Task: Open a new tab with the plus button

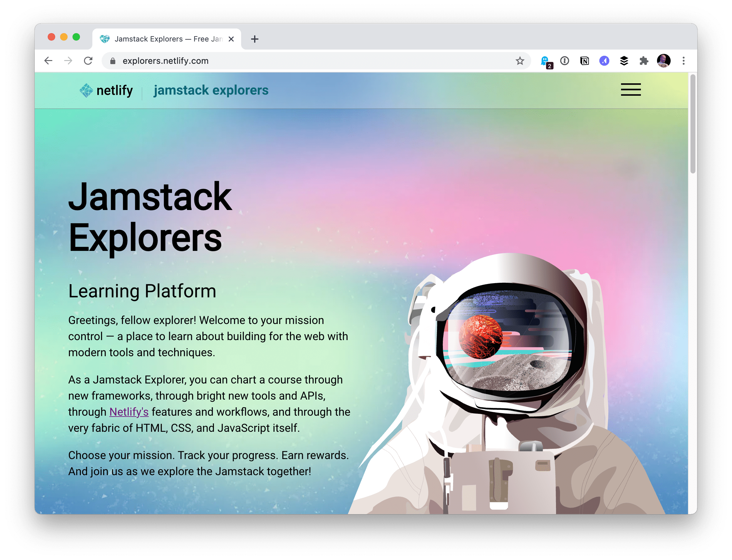Action: (255, 39)
